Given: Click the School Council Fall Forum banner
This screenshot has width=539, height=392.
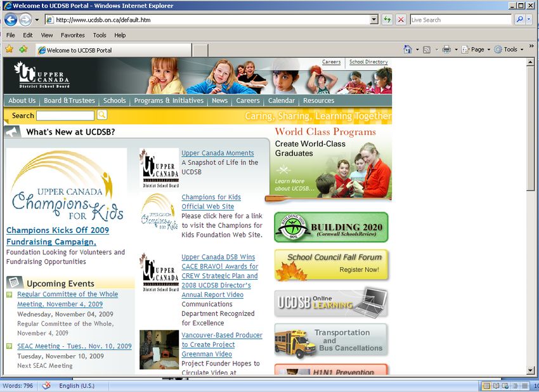Looking at the screenshot, I should pos(331,265).
